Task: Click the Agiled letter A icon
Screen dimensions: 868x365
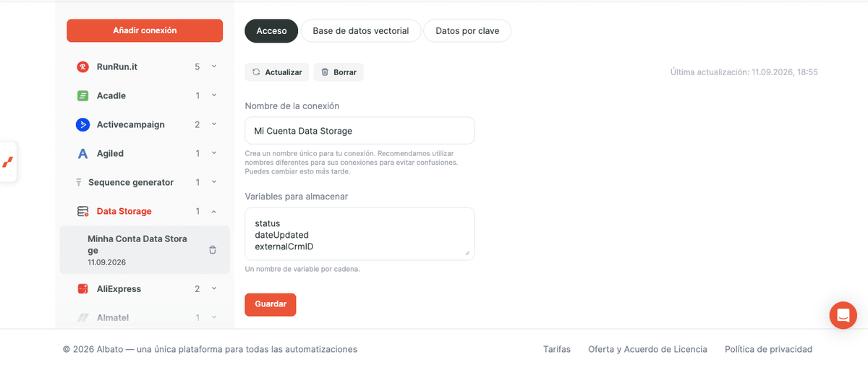Action: click(82, 153)
